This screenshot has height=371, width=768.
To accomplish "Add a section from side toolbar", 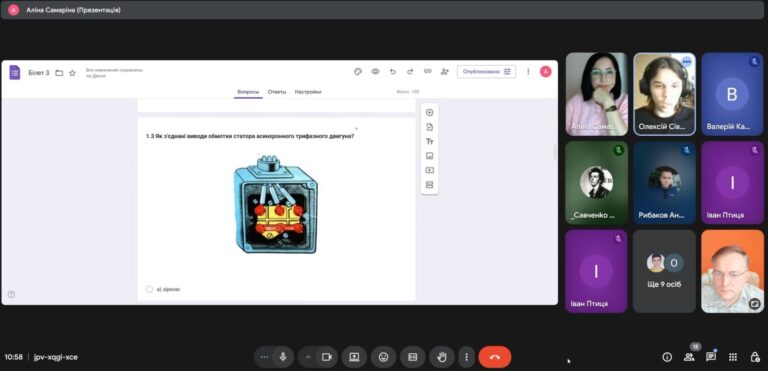I will [430, 185].
